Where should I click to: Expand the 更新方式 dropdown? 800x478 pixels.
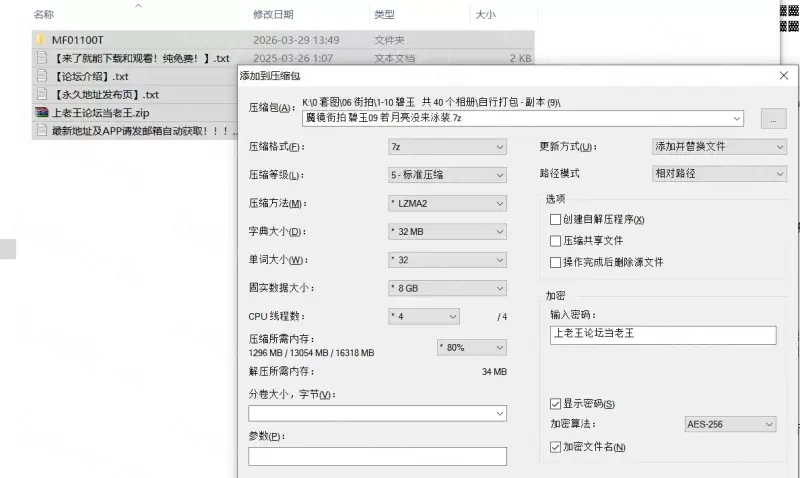718,147
